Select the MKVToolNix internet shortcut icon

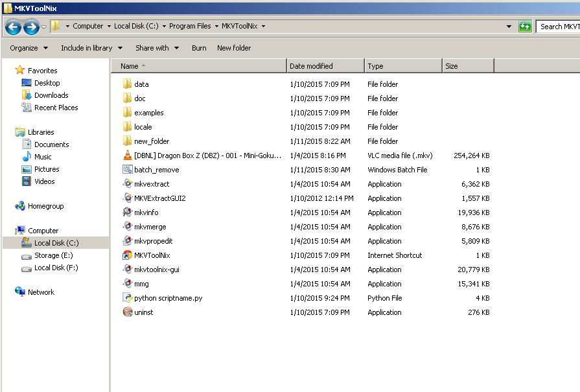(x=127, y=255)
